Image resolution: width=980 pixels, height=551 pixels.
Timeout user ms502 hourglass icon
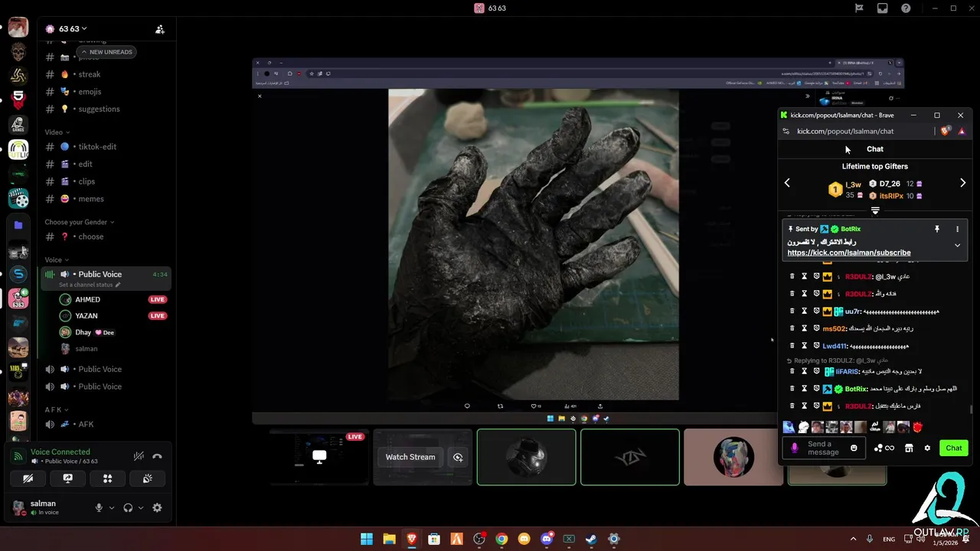pos(804,329)
